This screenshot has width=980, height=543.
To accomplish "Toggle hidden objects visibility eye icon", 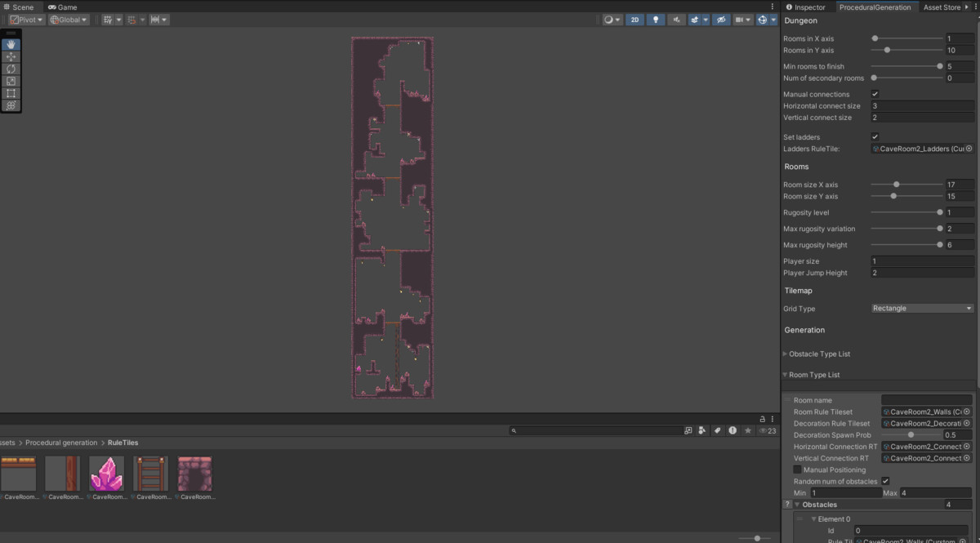I will click(720, 20).
